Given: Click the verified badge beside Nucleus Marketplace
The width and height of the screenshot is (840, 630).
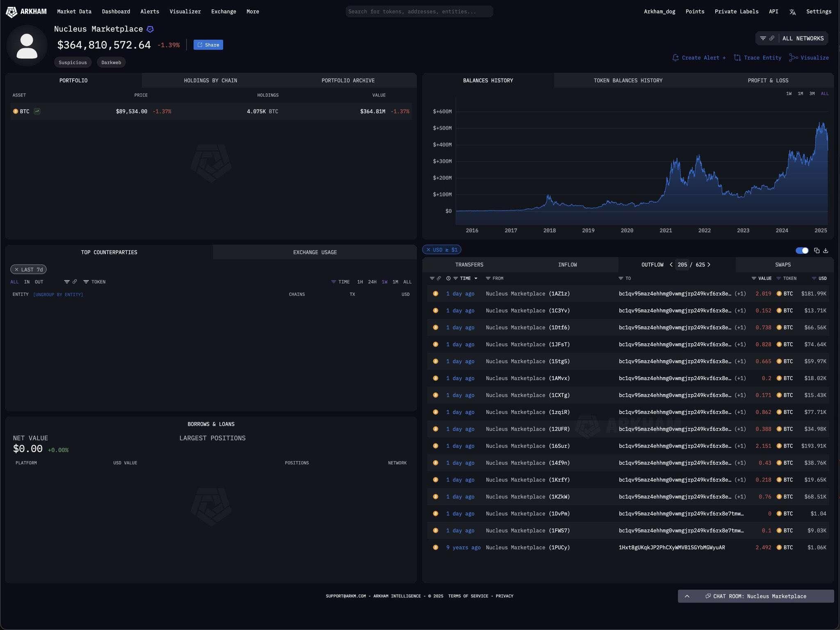Looking at the screenshot, I should (150, 29).
